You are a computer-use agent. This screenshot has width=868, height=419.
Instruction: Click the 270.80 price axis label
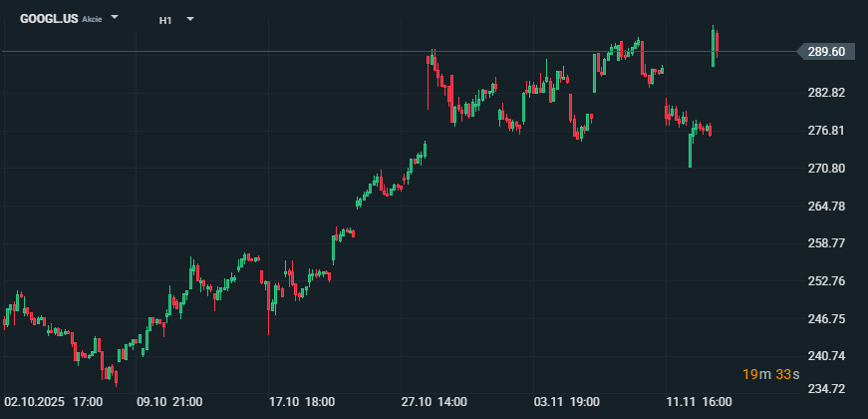pos(826,169)
